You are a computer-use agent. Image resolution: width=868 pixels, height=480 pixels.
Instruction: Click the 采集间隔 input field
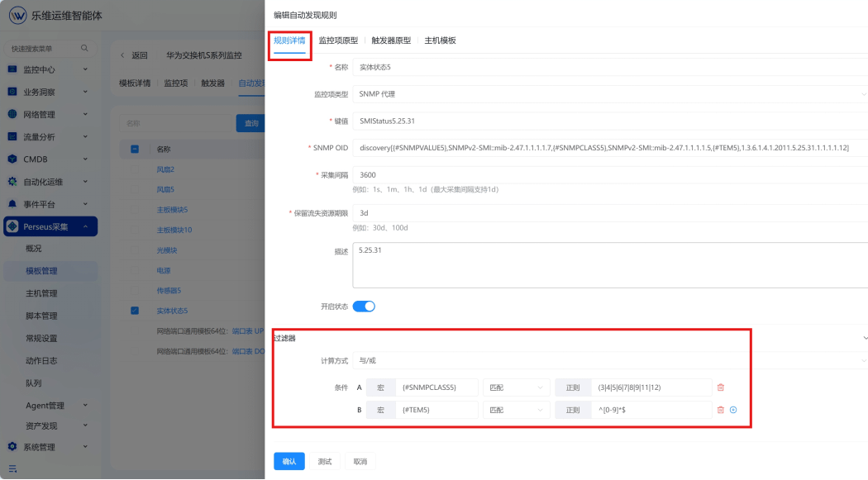610,175
